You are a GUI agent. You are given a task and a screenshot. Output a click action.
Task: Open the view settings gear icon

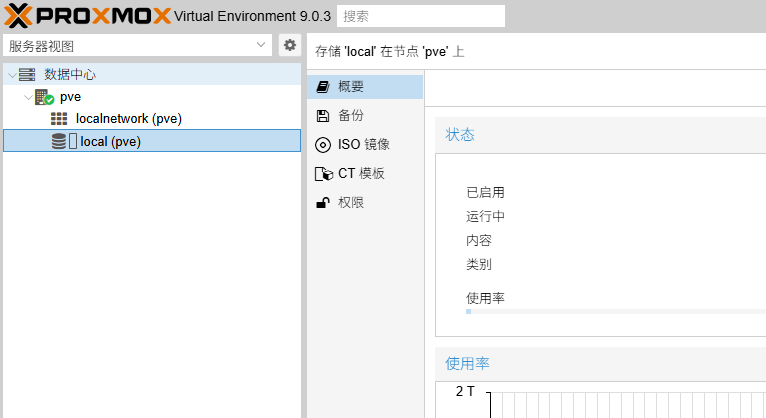[290, 45]
